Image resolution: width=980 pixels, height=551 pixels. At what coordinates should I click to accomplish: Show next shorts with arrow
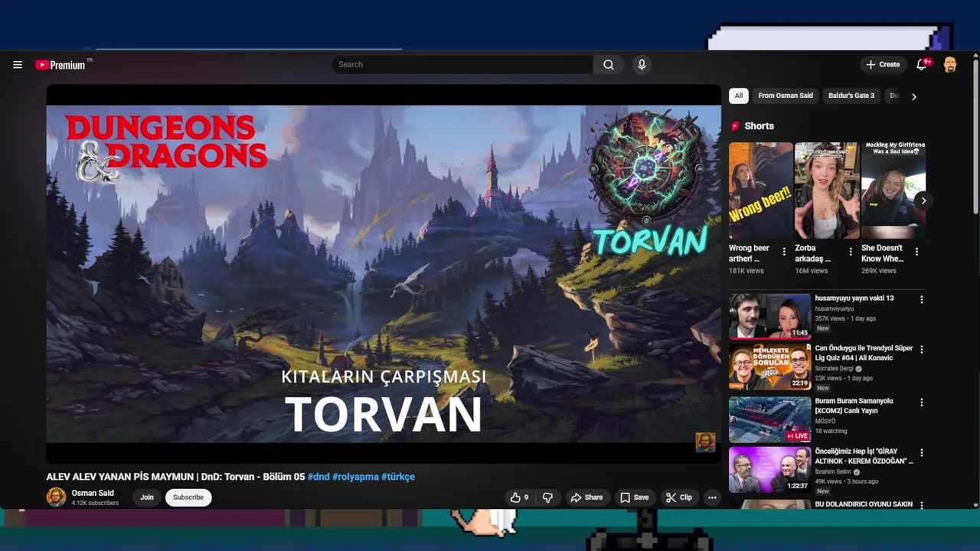coord(923,201)
